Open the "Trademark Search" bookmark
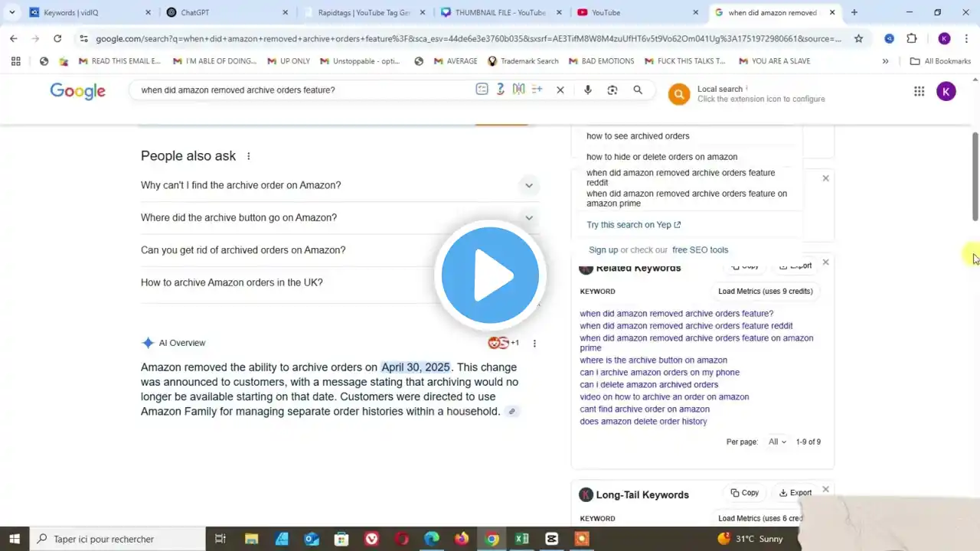Viewport: 980px width, 551px height. [523, 61]
